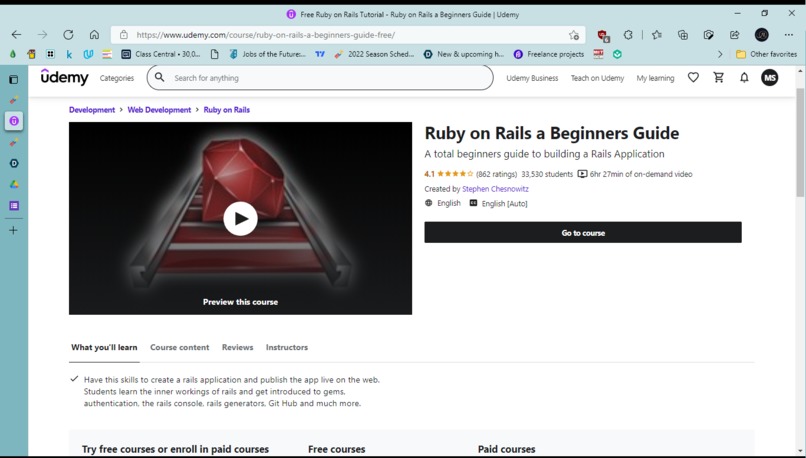Click the course preview thumbnail image

240,218
